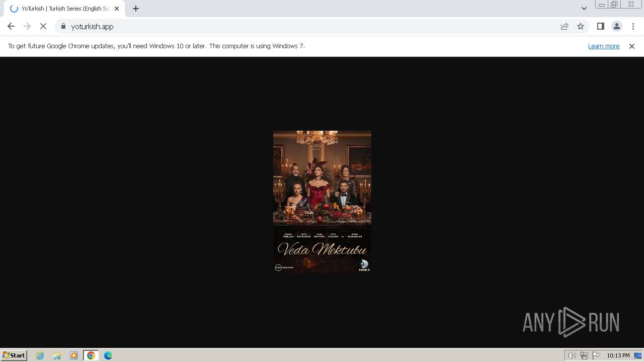644x362 pixels.
Task: Dismiss the Chrome update notice
Action: click(x=631, y=46)
